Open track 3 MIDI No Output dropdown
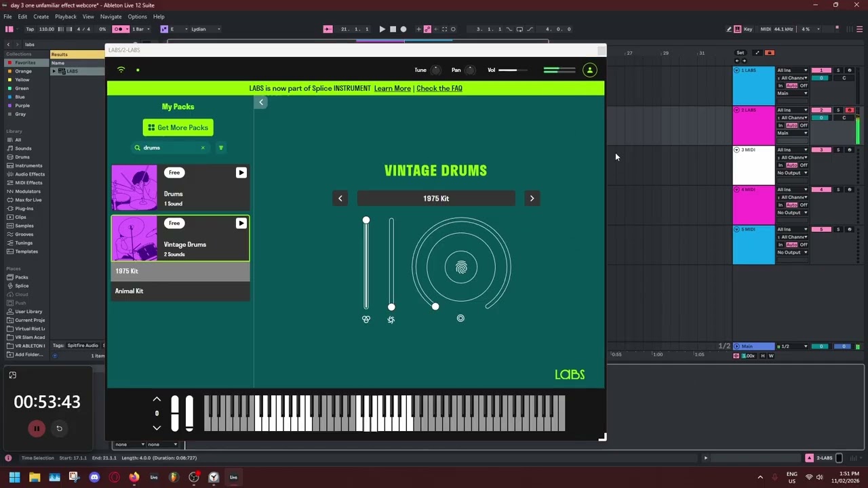The width and height of the screenshot is (868, 488). tap(792, 173)
